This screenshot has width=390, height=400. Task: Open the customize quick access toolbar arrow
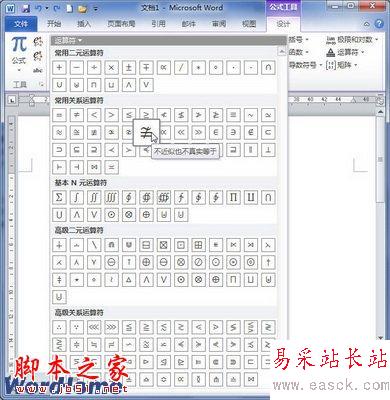(x=96, y=8)
